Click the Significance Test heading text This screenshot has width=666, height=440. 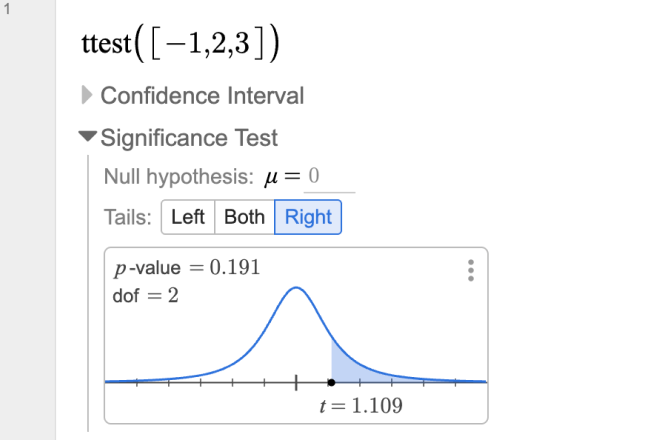(189, 138)
